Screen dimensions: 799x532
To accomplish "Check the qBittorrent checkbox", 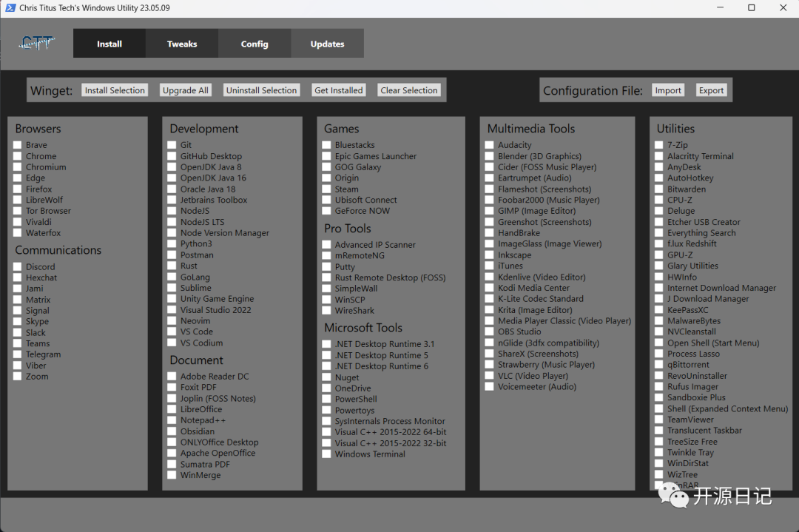I will 659,365.
